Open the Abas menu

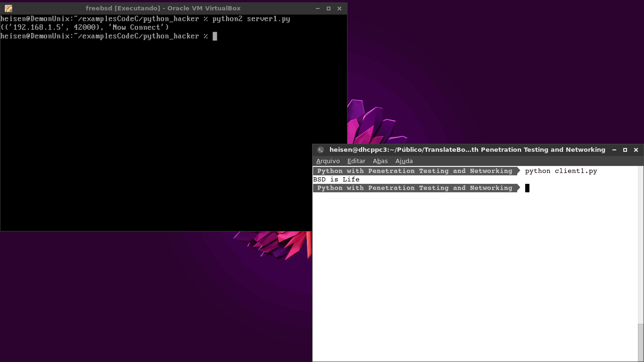(x=380, y=161)
